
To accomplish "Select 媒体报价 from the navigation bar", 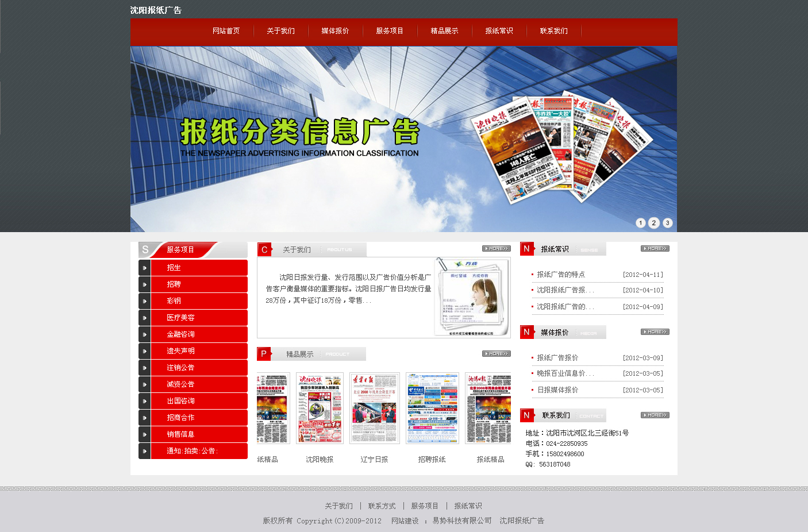I will (x=334, y=31).
